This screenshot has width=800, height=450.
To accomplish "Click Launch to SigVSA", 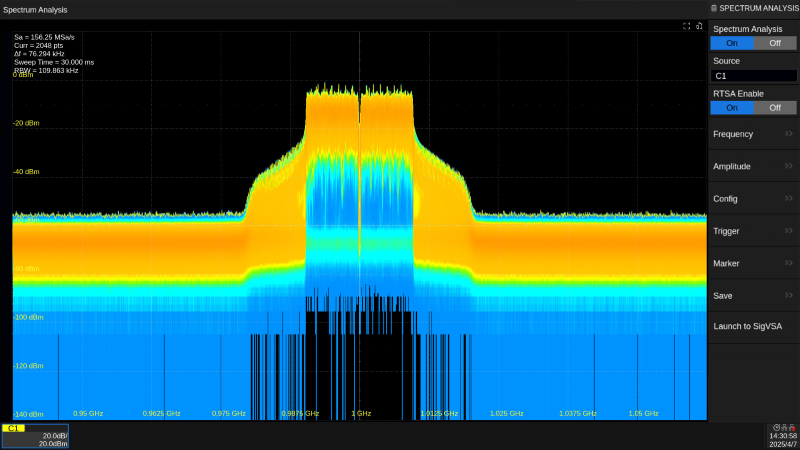I will (x=754, y=326).
